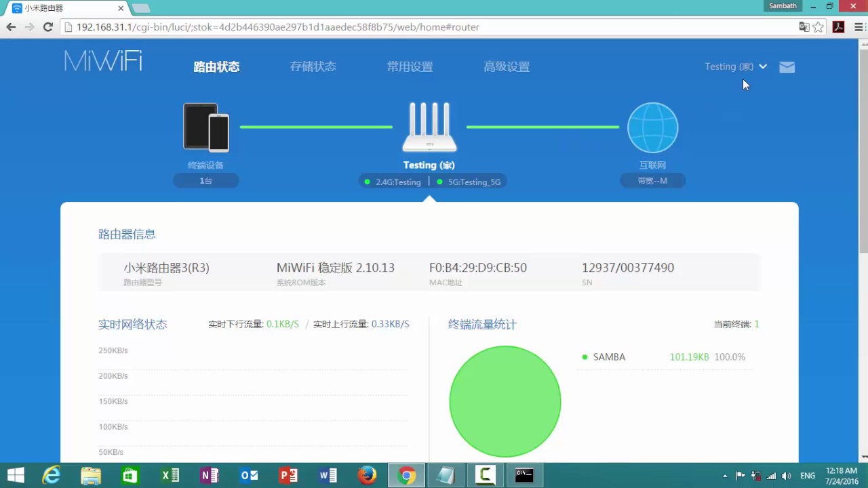Open Internet Explorer from the taskbar
The height and width of the screenshot is (488, 868).
52,475
